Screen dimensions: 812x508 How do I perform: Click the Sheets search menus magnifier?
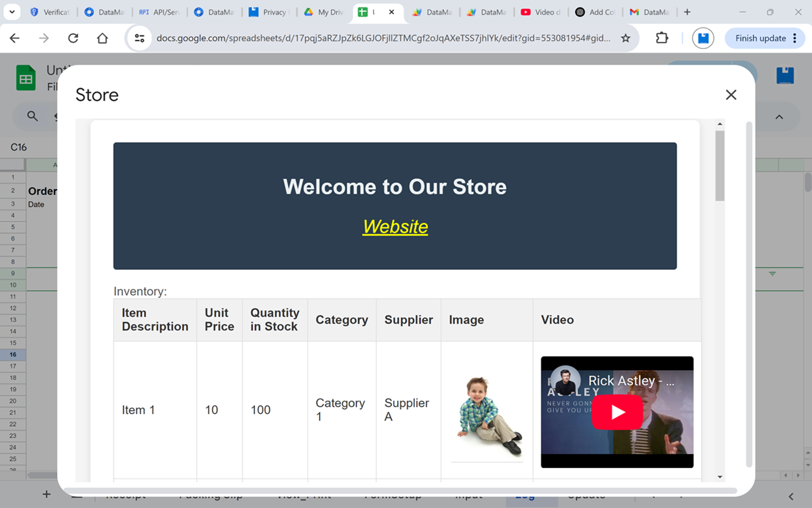[32, 116]
